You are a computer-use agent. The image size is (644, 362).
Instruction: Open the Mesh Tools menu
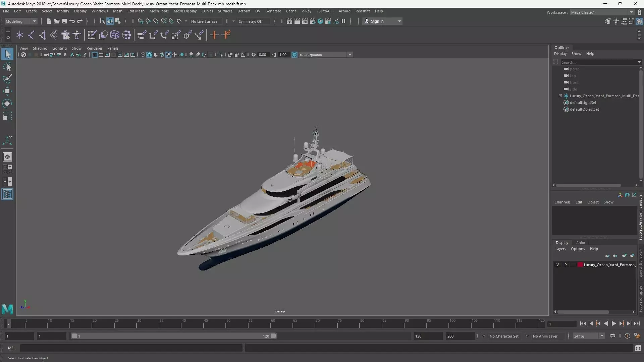pyautogui.click(x=159, y=11)
